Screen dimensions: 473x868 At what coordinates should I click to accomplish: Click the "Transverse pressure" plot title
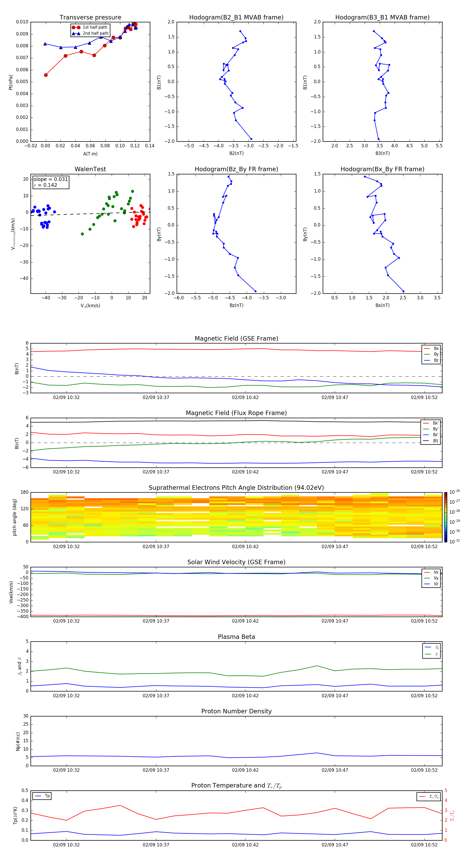[x=90, y=18]
